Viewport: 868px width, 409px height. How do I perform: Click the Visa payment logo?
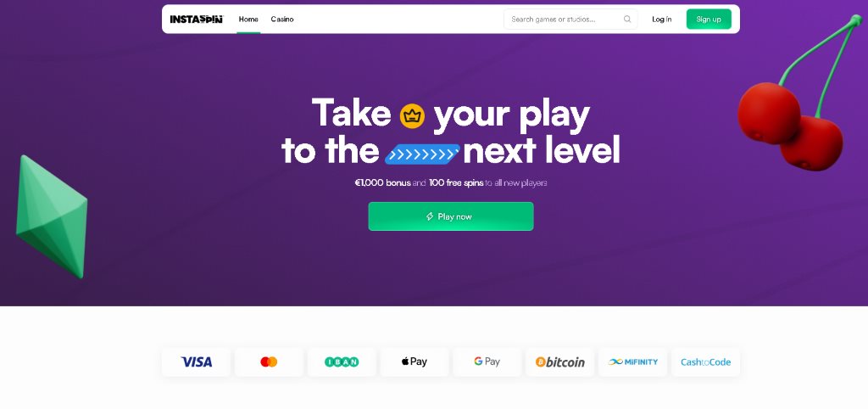(196, 361)
